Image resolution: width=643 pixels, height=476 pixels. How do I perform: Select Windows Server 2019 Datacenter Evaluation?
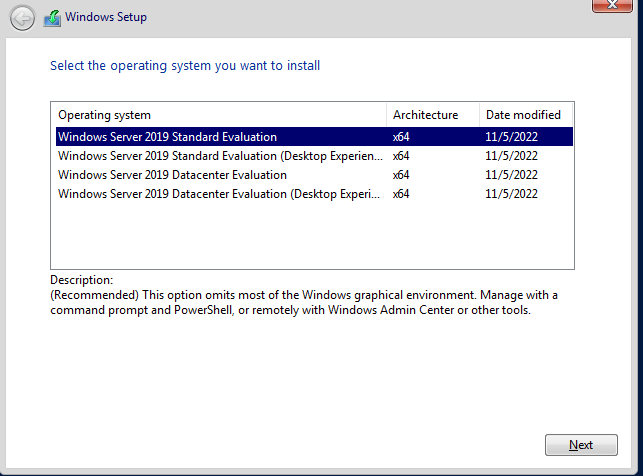point(172,175)
